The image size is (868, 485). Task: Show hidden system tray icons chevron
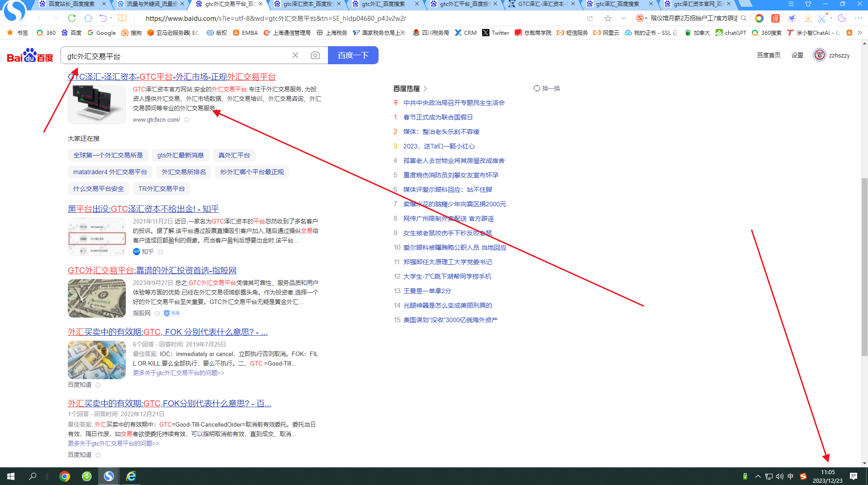(758, 476)
